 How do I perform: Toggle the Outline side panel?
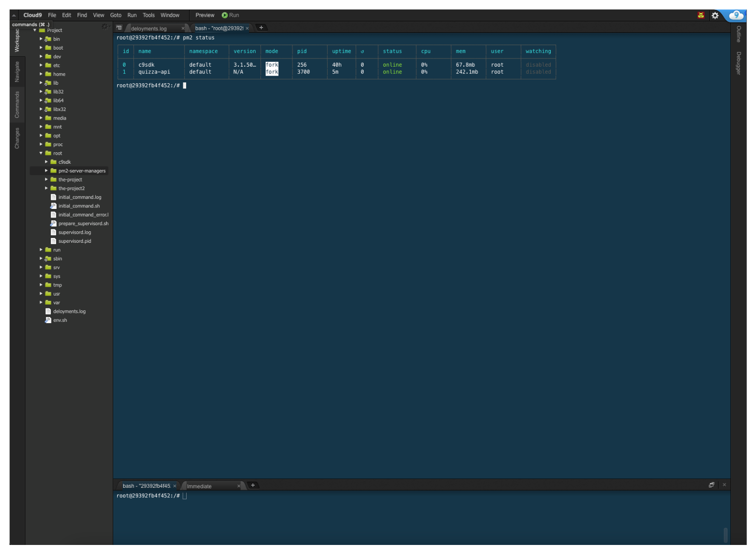click(738, 34)
